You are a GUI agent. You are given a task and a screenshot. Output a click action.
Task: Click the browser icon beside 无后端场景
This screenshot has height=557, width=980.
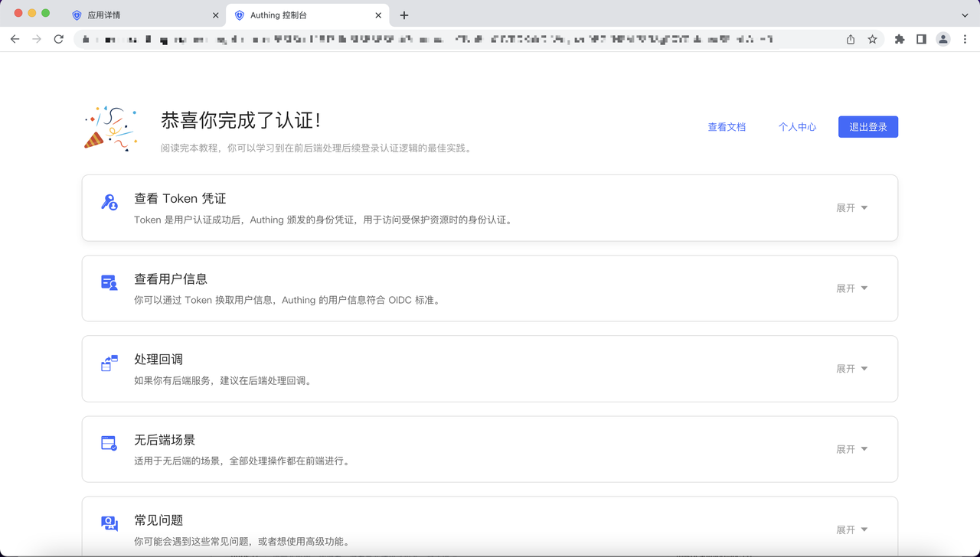click(109, 442)
